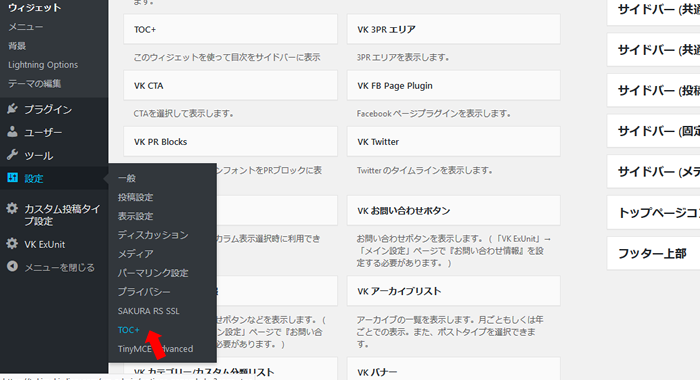The height and width of the screenshot is (380, 700).
Task: Expand the VK PR Blocks widget
Action: [x=230, y=142]
